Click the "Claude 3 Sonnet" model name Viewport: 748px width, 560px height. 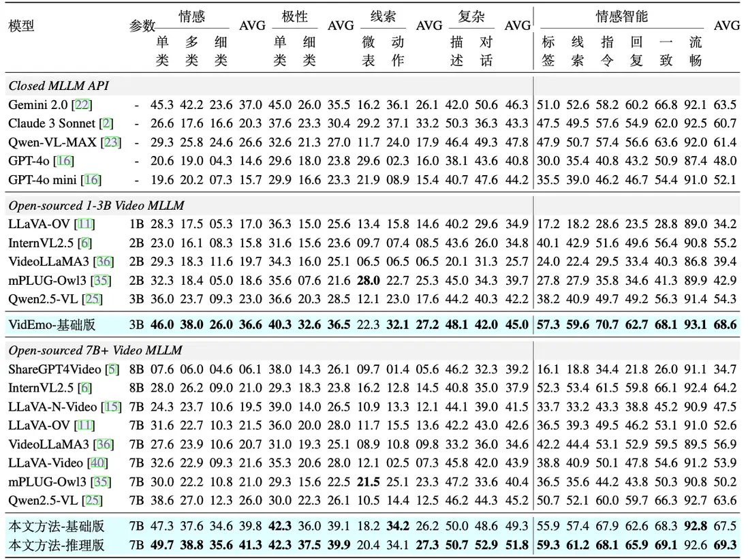pyautogui.click(x=52, y=123)
